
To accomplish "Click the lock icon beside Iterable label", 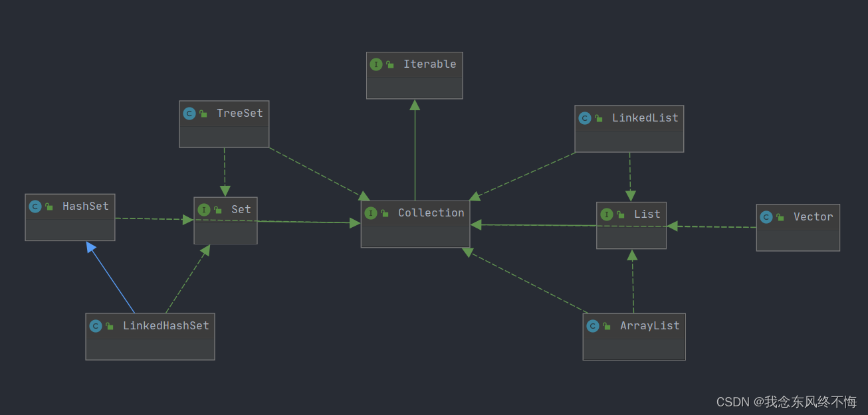I will [389, 64].
